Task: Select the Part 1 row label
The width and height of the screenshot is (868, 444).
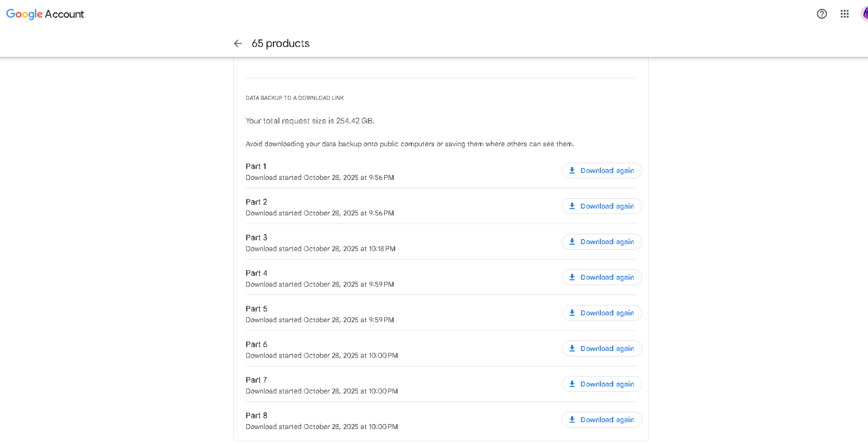Action: pyautogui.click(x=256, y=166)
